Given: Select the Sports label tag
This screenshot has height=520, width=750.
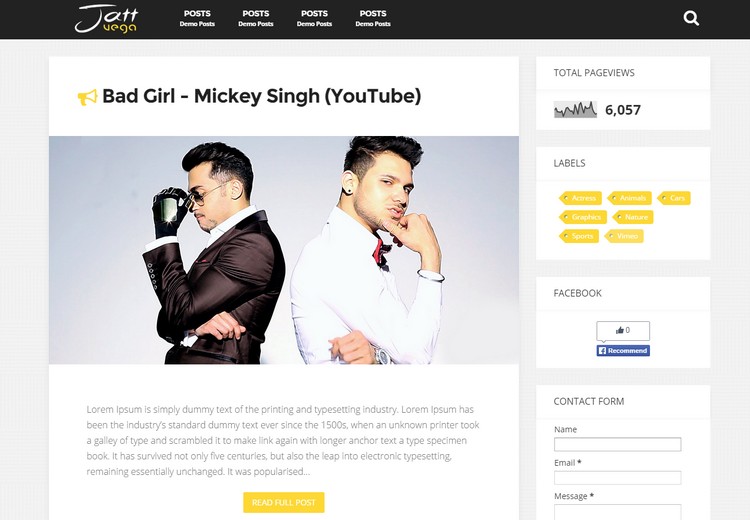Looking at the screenshot, I should 578,236.
